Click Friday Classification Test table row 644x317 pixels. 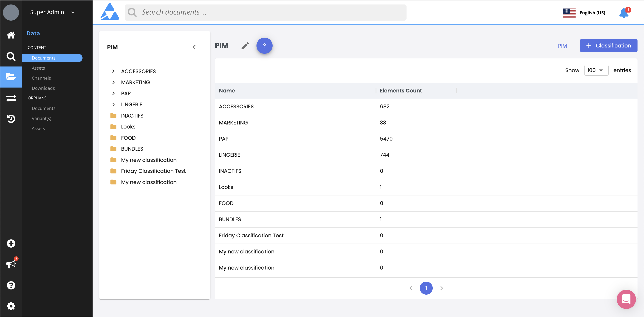pos(426,236)
